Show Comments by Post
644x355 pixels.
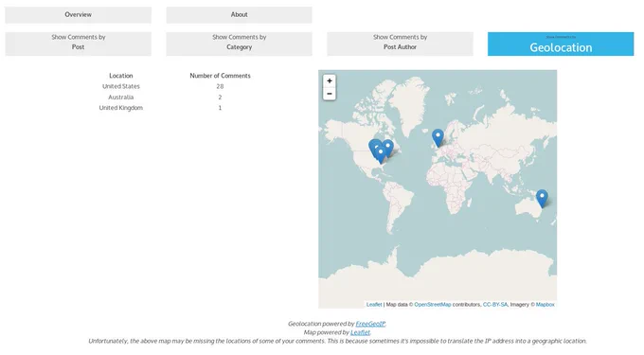coord(78,44)
